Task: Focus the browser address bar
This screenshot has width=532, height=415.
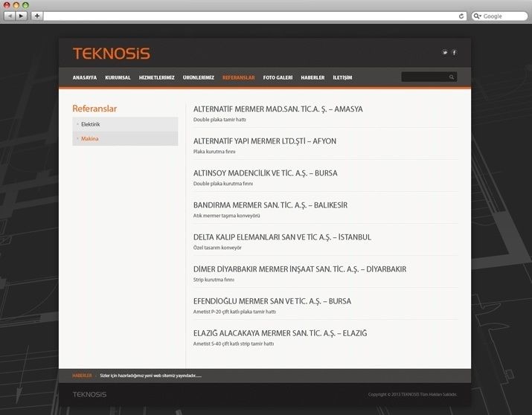Action: coord(251,16)
